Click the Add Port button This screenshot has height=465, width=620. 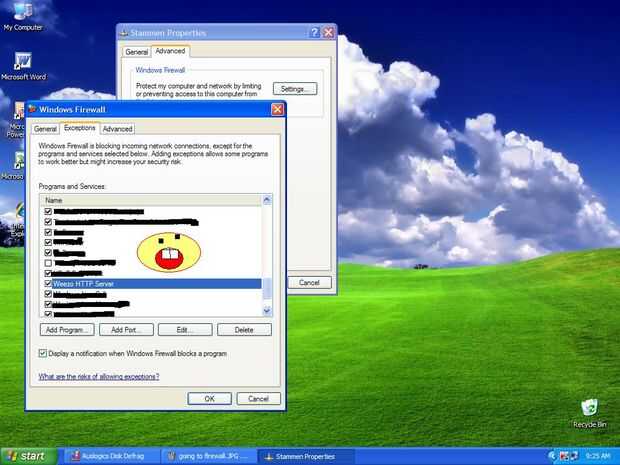(126, 330)
